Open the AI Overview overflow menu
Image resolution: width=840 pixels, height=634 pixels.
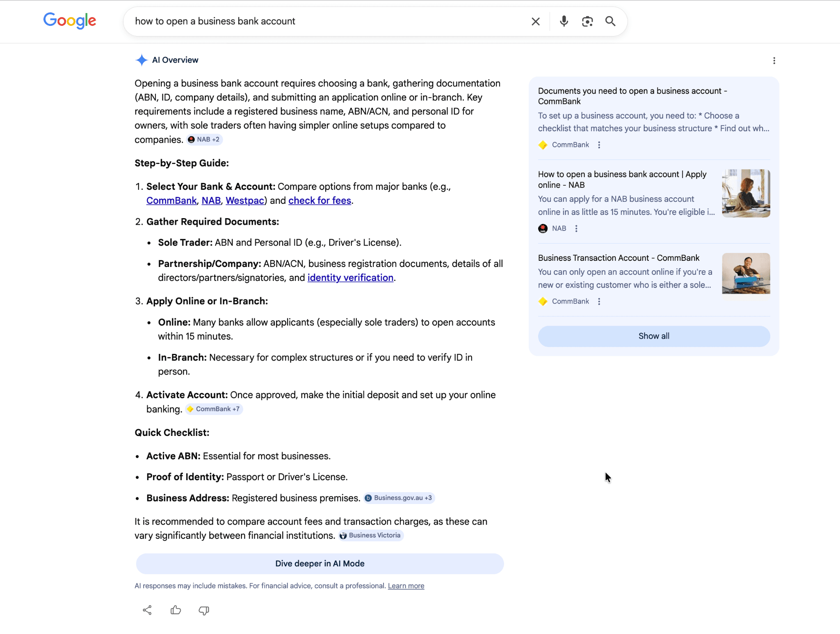point(774,60)
